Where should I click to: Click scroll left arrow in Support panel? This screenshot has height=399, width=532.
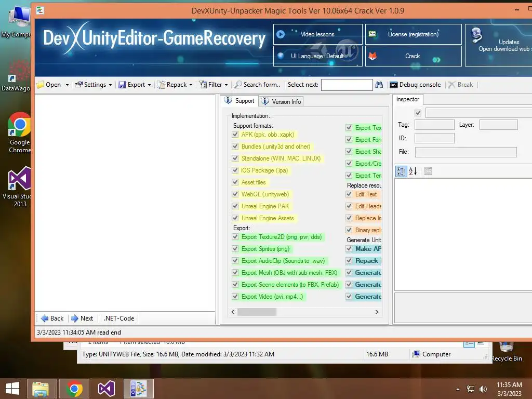pos(233,312)
